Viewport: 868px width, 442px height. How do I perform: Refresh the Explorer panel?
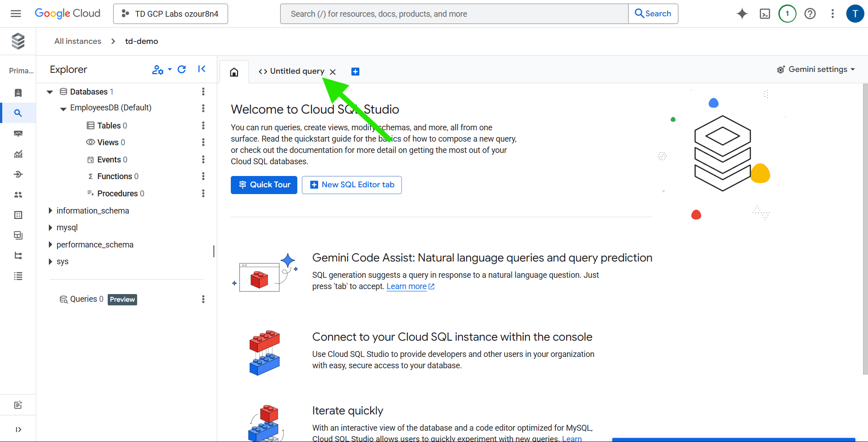181,69
